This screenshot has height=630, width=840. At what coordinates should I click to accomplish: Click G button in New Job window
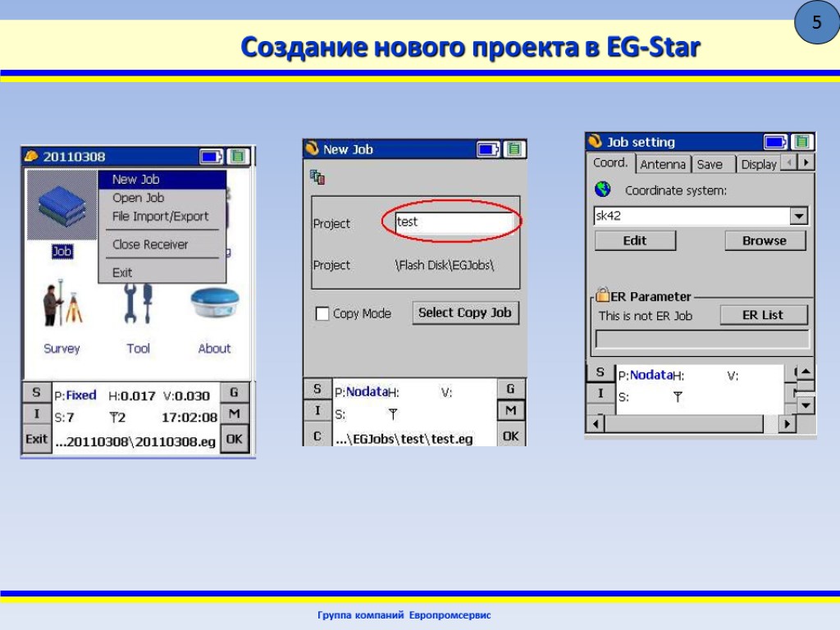click(x=510, y=389)
